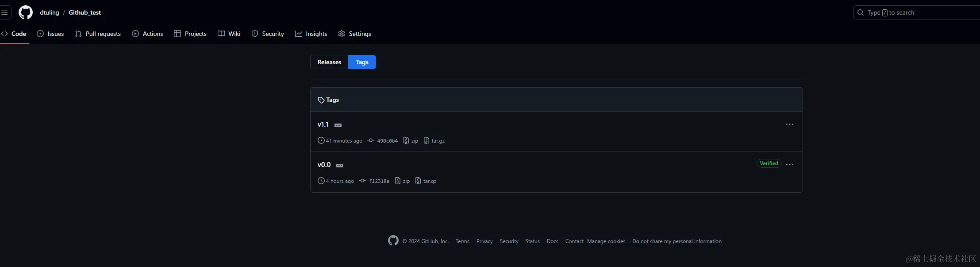Click the commit icon beside 490c0b4
The image size is (980, 267).
pos(371,140)
